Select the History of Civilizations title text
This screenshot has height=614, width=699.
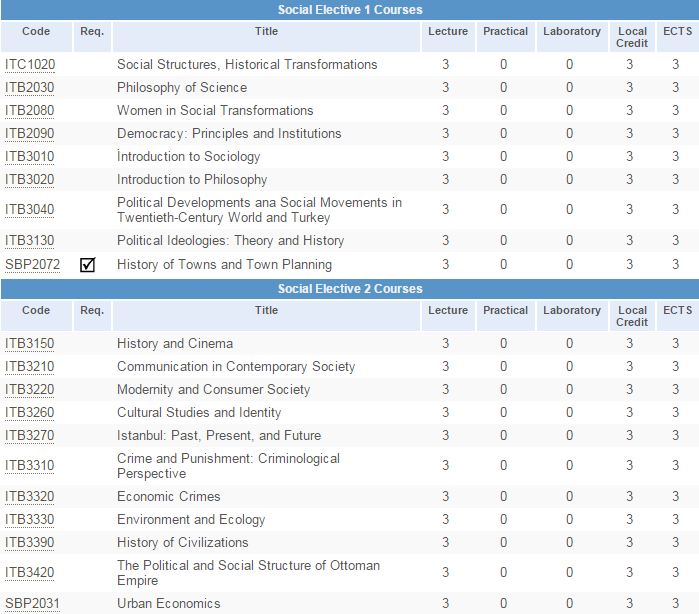182,543
